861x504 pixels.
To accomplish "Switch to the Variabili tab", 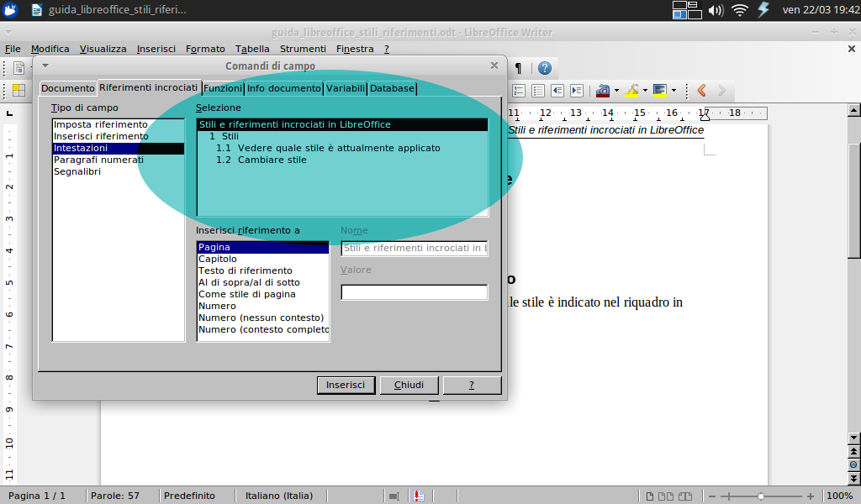I will [346, 88].
